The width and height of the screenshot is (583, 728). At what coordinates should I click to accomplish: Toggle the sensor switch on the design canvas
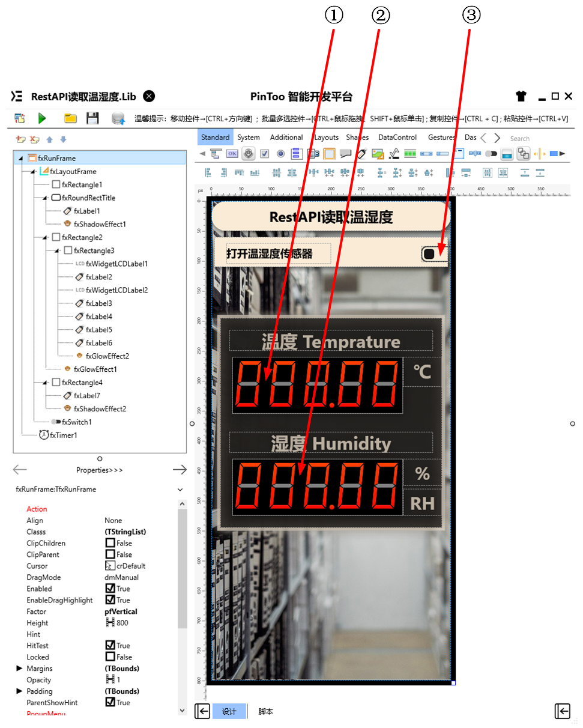click(434, 254)
